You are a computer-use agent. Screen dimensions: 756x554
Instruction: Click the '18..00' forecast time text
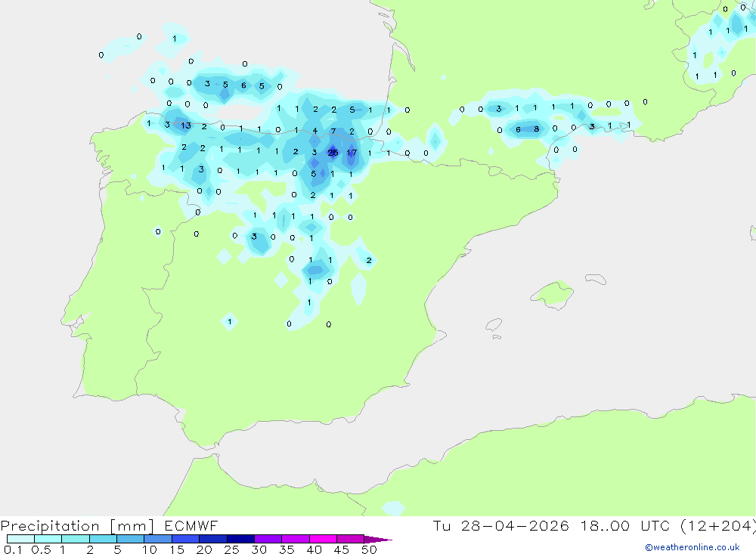point(605,525)
